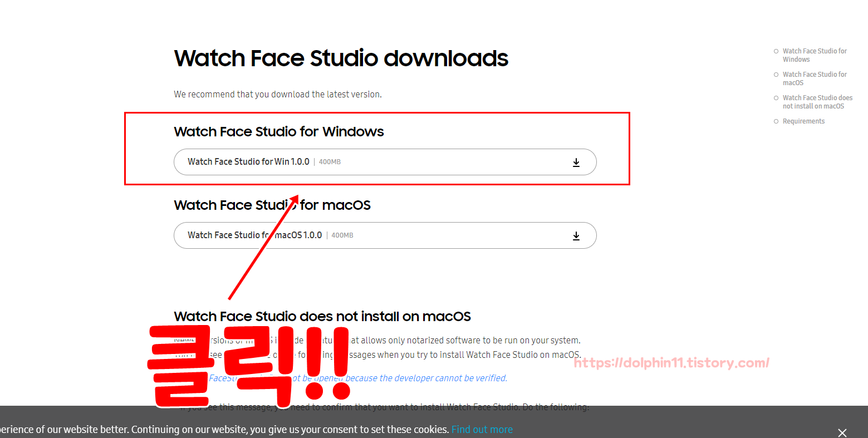
Task: Click the 400MB label in the macOS row
Action: (x=342, y=235)
